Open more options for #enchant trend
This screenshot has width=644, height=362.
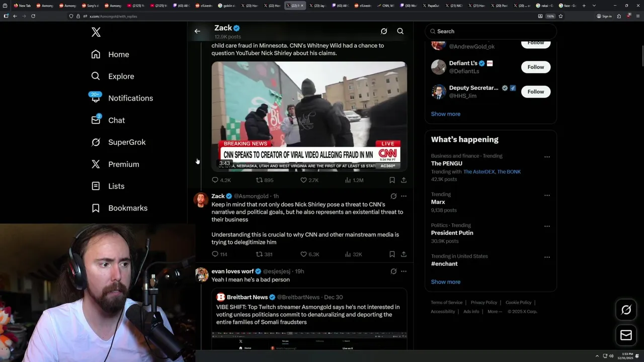547,257
